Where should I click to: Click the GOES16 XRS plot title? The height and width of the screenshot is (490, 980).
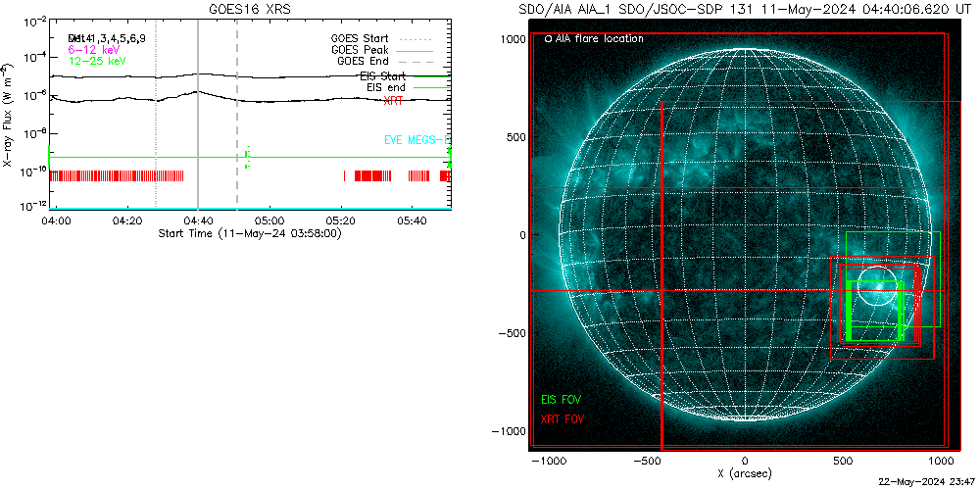pos(250,10)
